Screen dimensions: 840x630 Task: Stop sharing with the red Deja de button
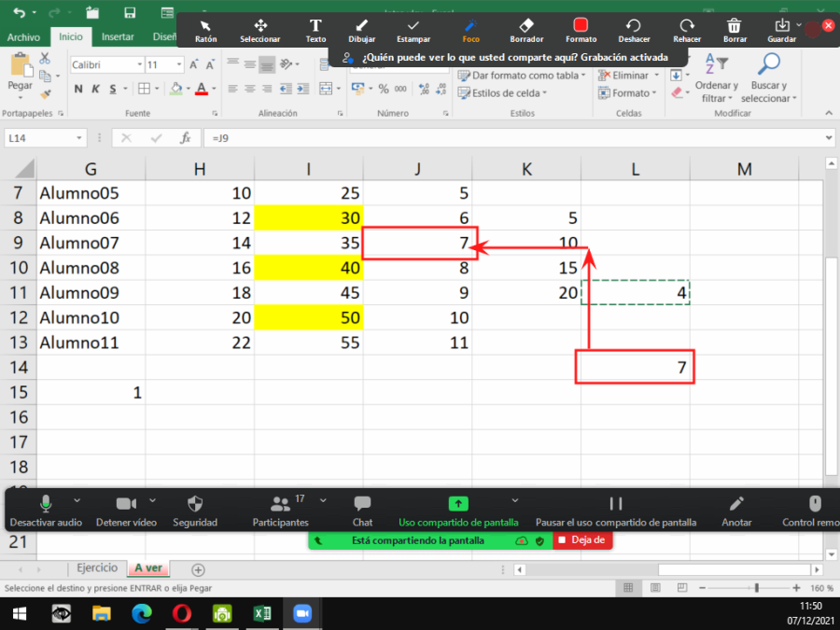582,539
